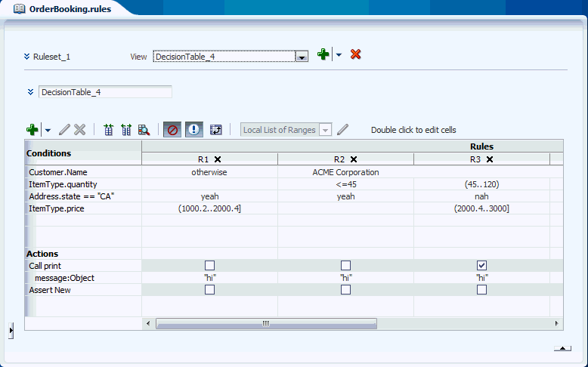Click the '<=45' quantity cell
Screen dimensions: 588x367
point(345,184)
